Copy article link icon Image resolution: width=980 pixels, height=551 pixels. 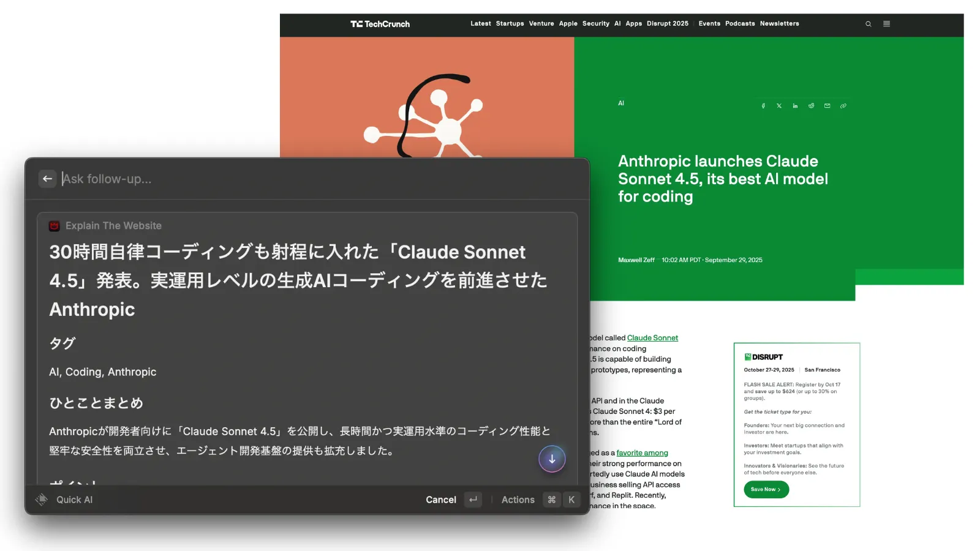coord(843,106)
